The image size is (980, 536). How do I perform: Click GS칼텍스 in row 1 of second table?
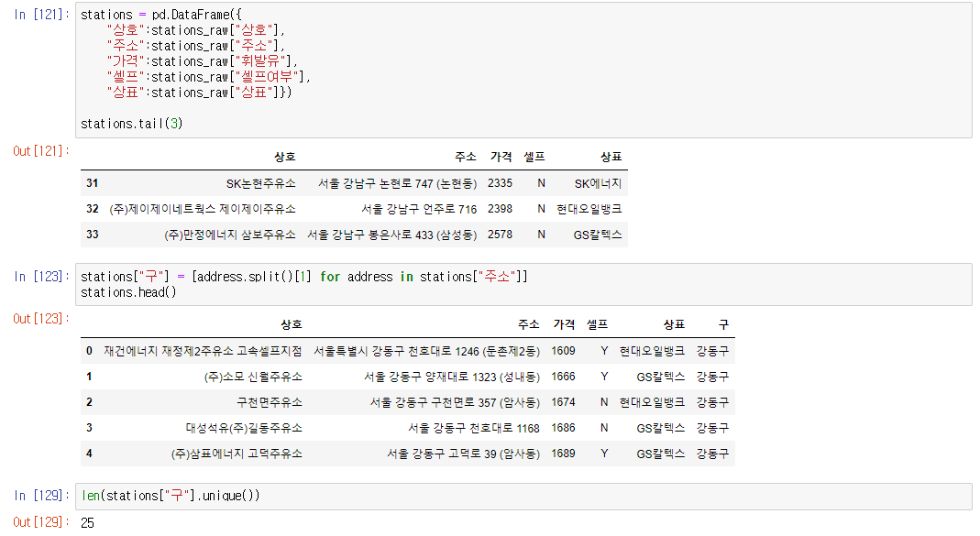coord(661,377)
